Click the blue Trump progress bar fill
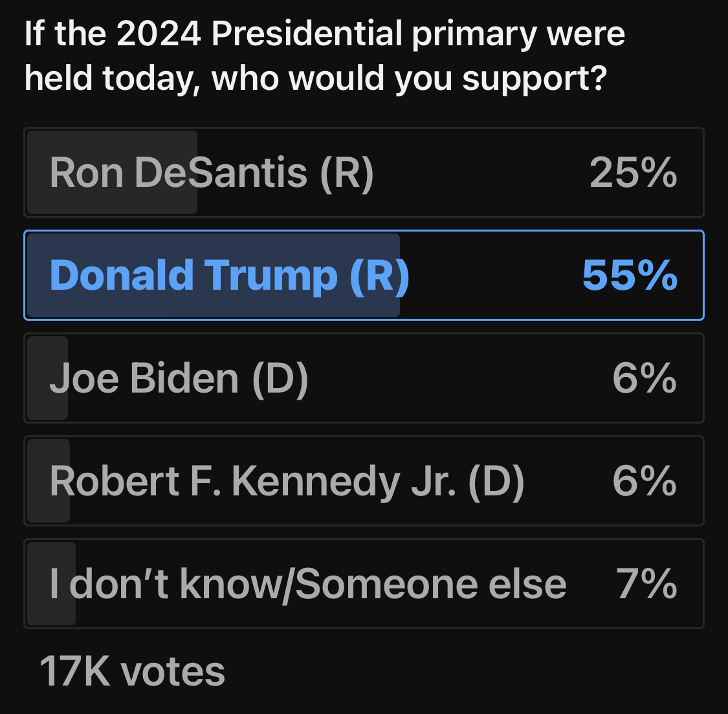Screen dimensions: 728x714 pyautogui.click(x=214, y=275)
